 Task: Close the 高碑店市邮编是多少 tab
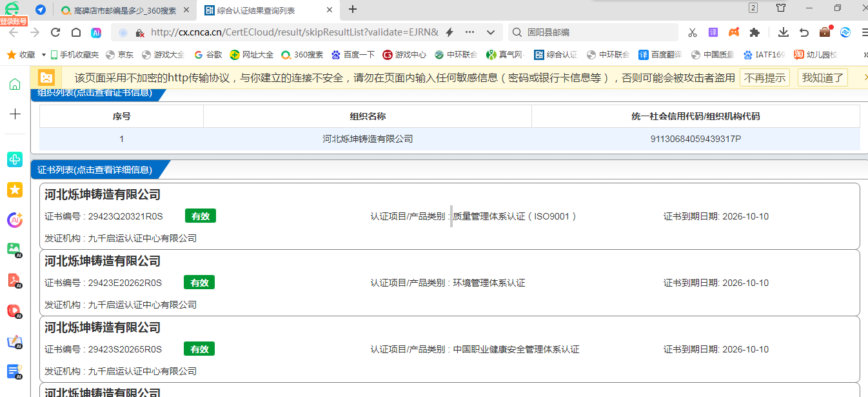tap(185, 10)
